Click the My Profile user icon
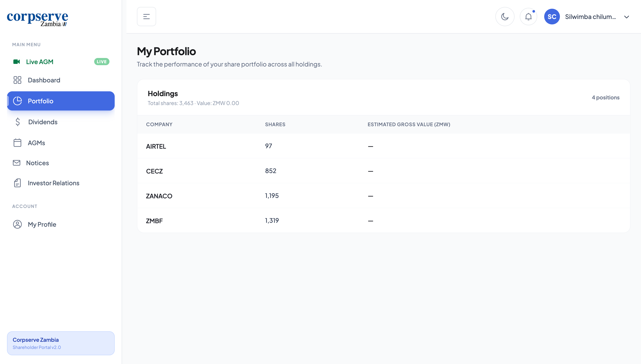This screenshot has width=641, height=364. [17, 224]
